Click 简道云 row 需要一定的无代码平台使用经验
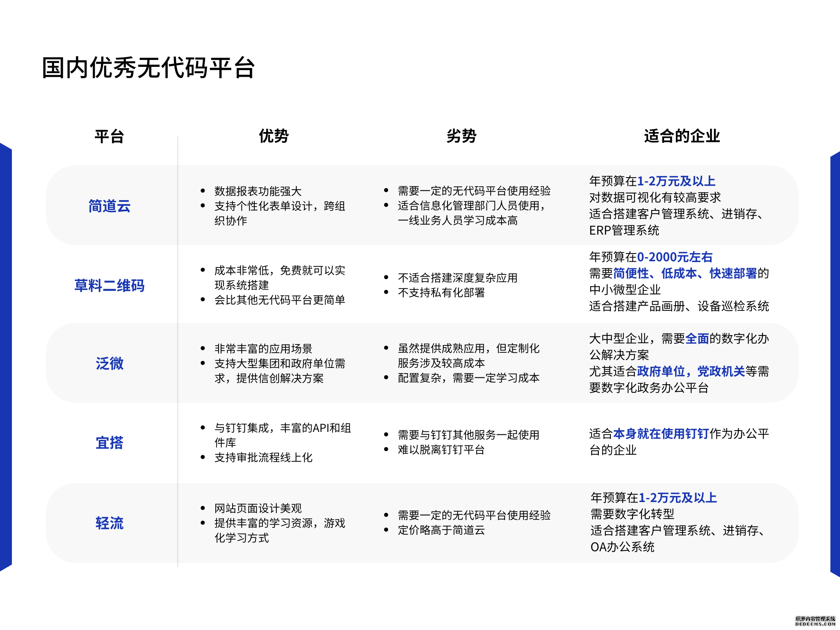Image resolution: width=840 pixels, height=630 pixels. pos(474,191)
